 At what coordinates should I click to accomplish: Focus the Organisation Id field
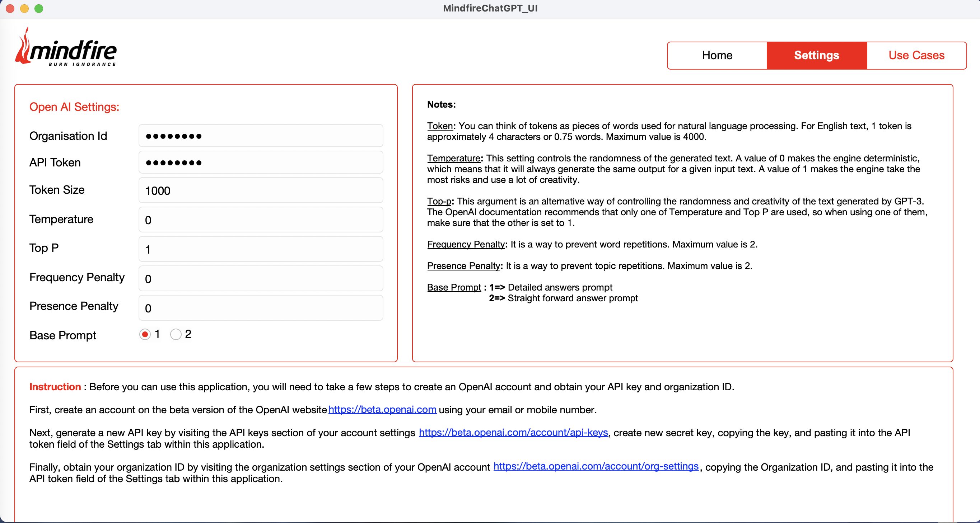[261, 136]
